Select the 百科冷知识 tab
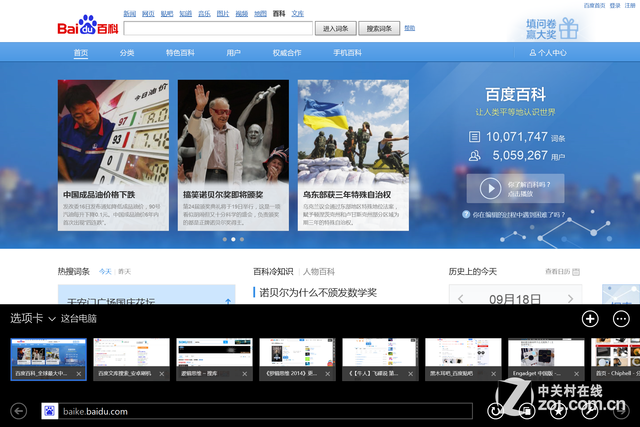 [x=273, y=272]
